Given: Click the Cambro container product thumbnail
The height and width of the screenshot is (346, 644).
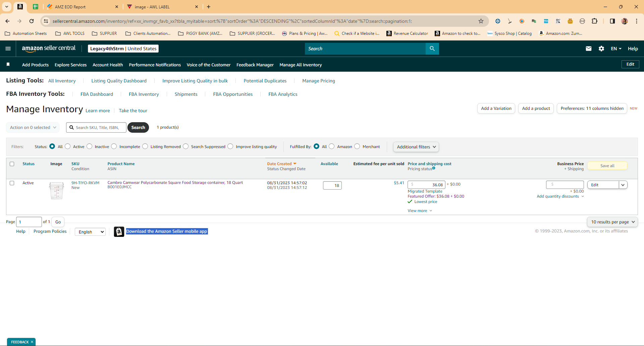Looking at the screenshot, I should click(x=57, y=191).
